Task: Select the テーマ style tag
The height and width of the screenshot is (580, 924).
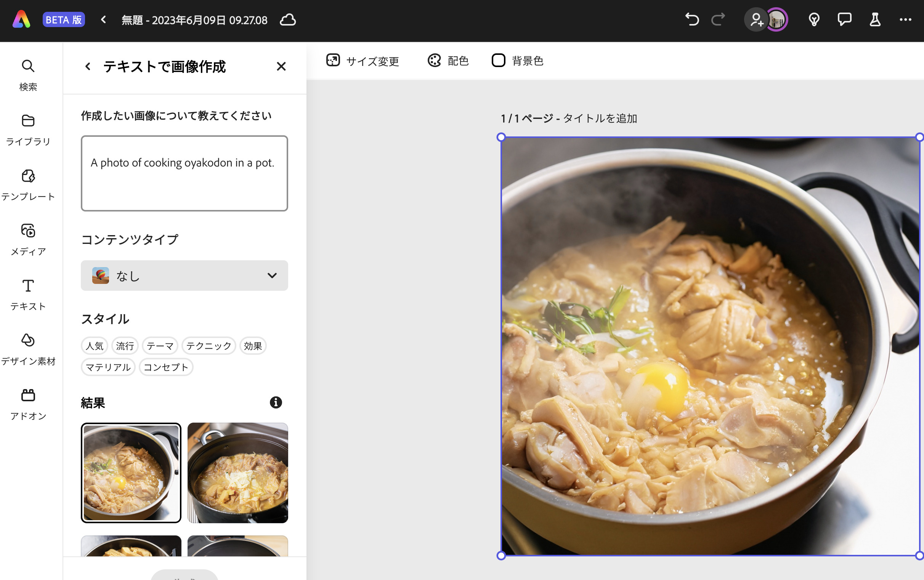Action: coord(160,346)
